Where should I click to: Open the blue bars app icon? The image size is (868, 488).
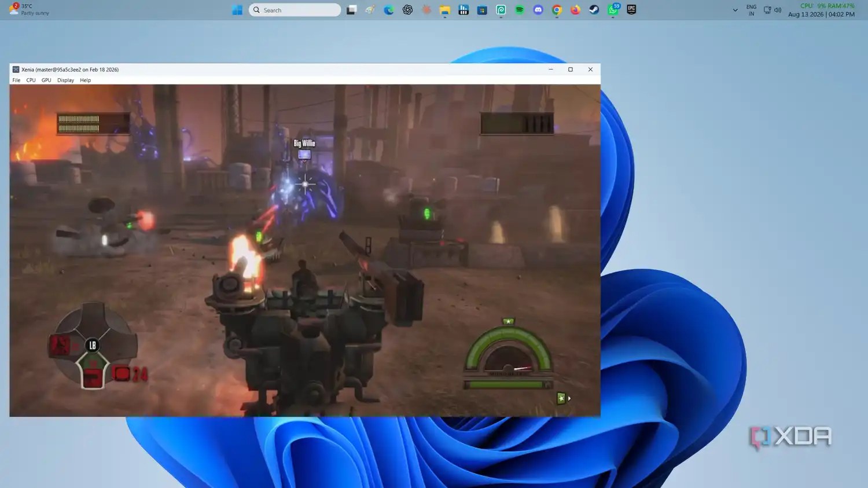464,10
